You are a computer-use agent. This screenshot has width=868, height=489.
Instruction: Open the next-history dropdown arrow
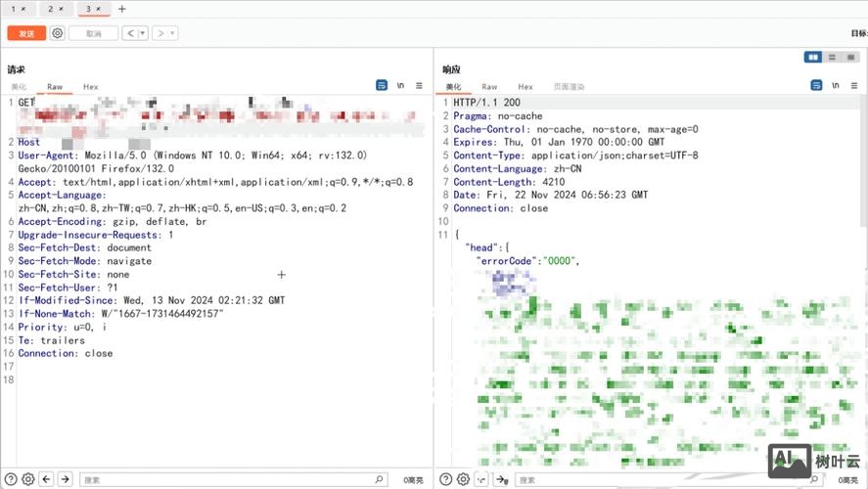click(x=172, y=33)
